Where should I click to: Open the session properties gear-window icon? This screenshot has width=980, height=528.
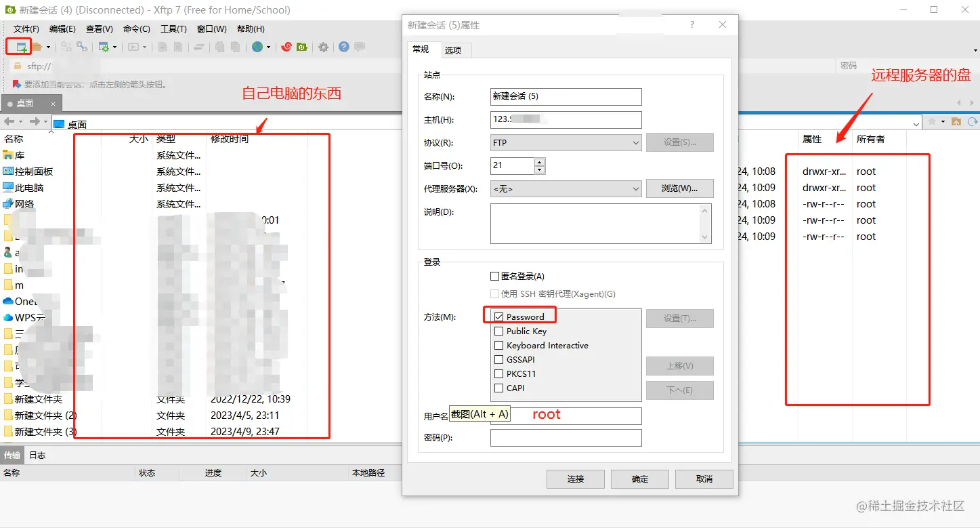[x=104, y=47]
